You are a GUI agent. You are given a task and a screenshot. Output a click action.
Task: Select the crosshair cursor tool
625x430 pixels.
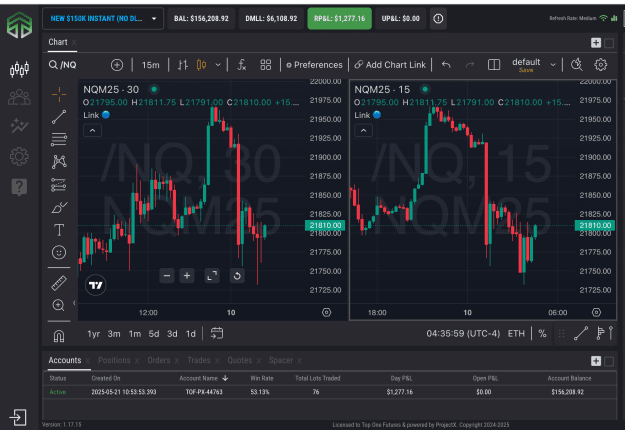(x=59, y=94)
